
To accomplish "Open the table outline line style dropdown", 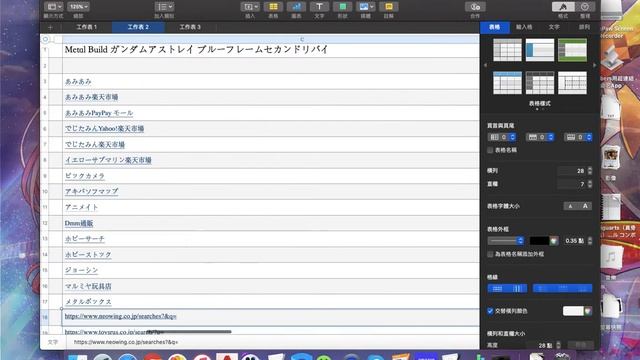I will click(x=506, y=241).
